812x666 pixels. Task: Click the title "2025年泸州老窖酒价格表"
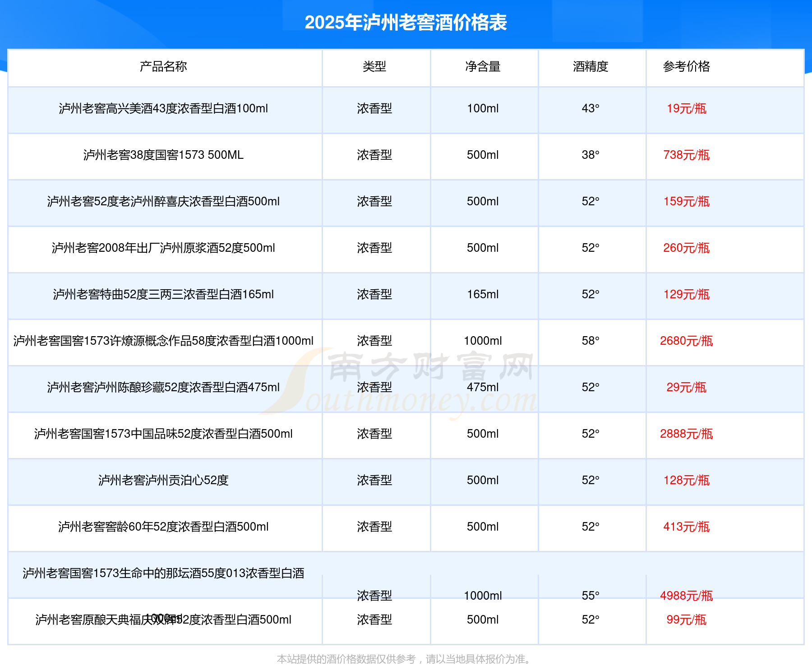pos(406,23)
